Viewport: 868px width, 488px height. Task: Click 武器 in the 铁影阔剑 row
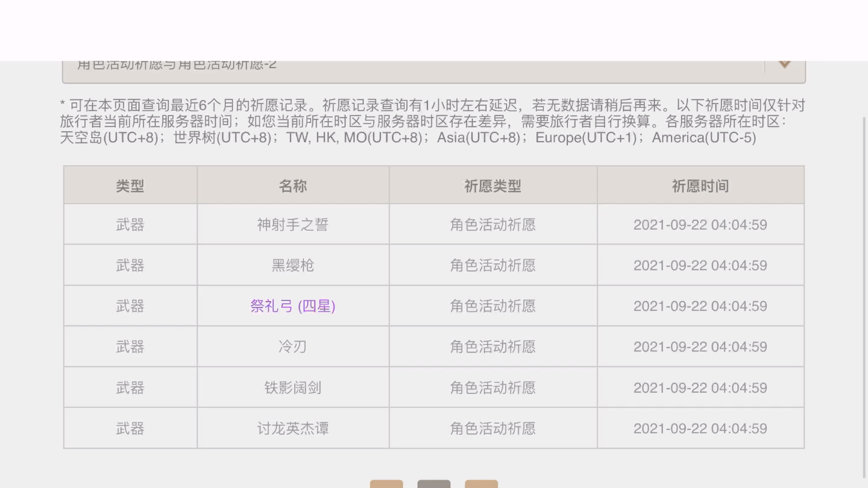(x=130, y=387)
